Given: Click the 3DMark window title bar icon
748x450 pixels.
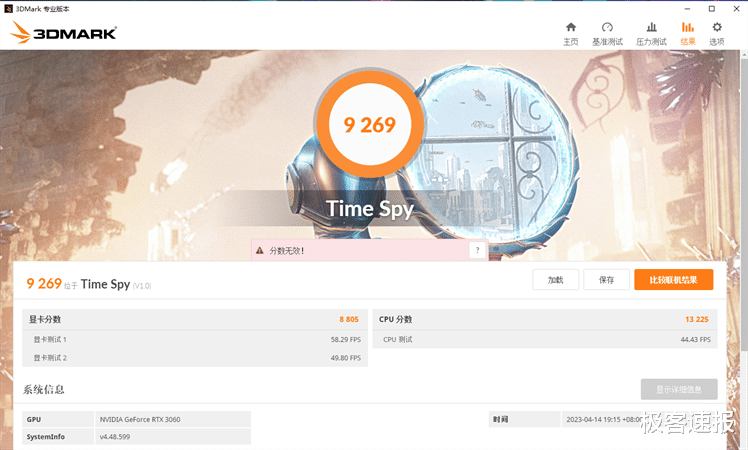Looking at the screenshot, I should pos(8,9).
